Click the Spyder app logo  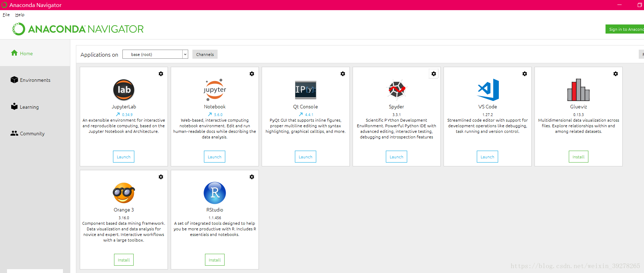(397, 89)
